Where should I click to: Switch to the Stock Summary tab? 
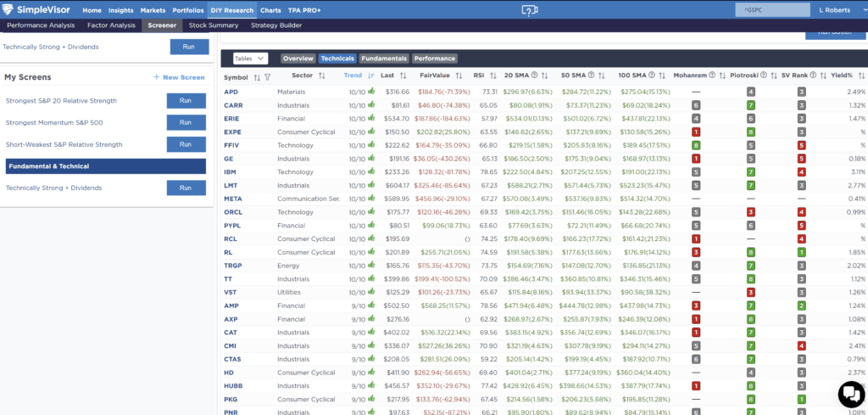pos(213,25)
